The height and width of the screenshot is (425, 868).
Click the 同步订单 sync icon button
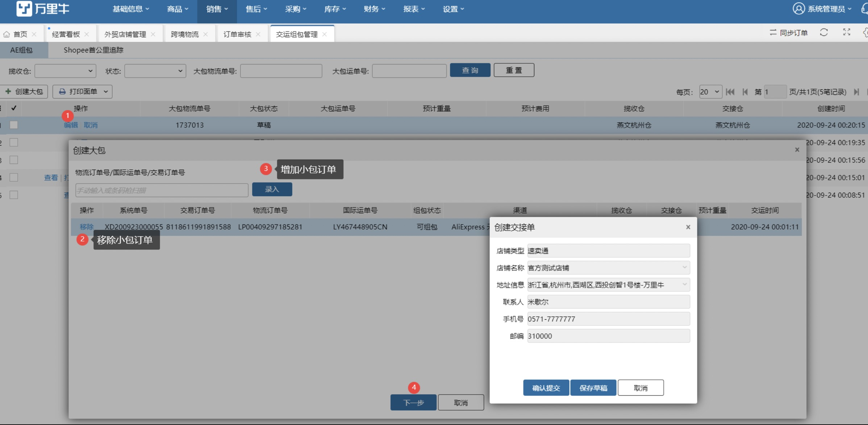pos(789,33)
